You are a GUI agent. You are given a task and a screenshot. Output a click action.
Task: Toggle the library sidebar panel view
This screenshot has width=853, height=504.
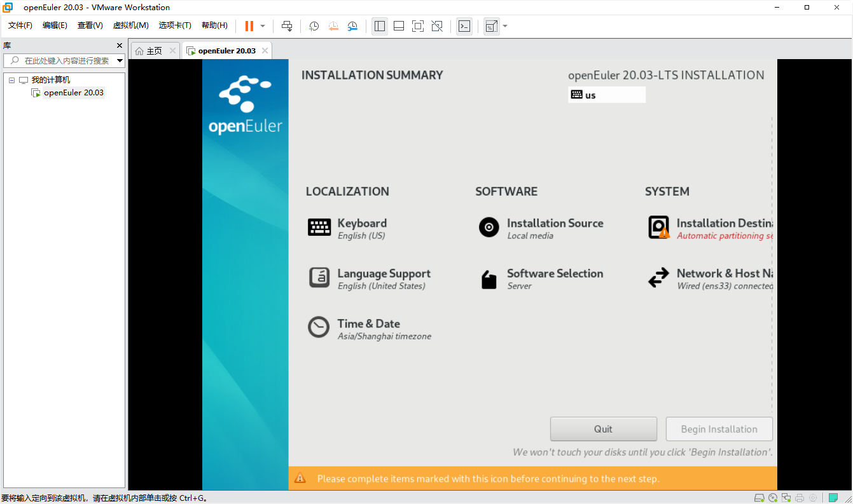coord(380,26)
